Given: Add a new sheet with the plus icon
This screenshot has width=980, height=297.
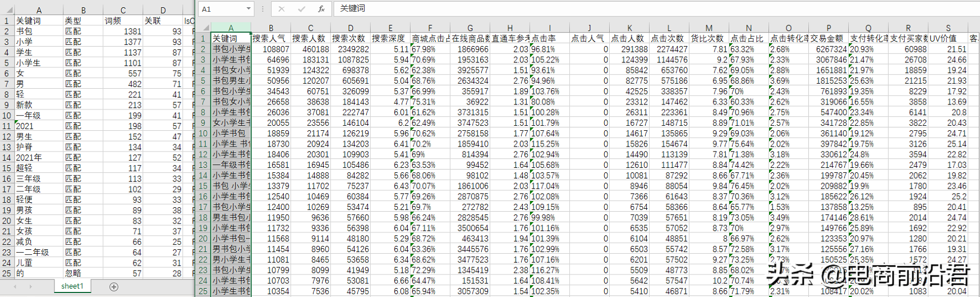Looking at the screenshot, I should tap(114, 287).
